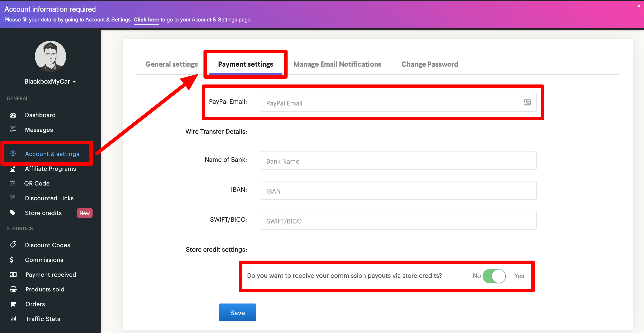
Task: Dismiss the Account information required banner
Action: coord(639,6)
